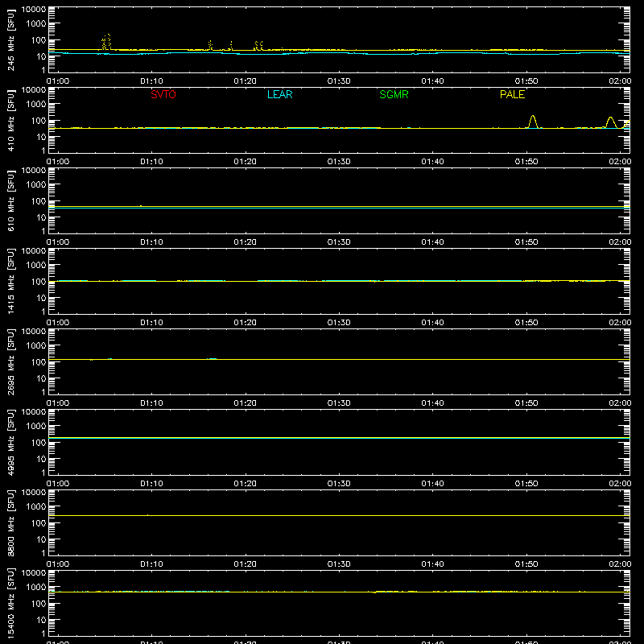Click the burst near 01:16 in the 245 MHz panel
Screen dimensions: 644x644
(210, 45)
